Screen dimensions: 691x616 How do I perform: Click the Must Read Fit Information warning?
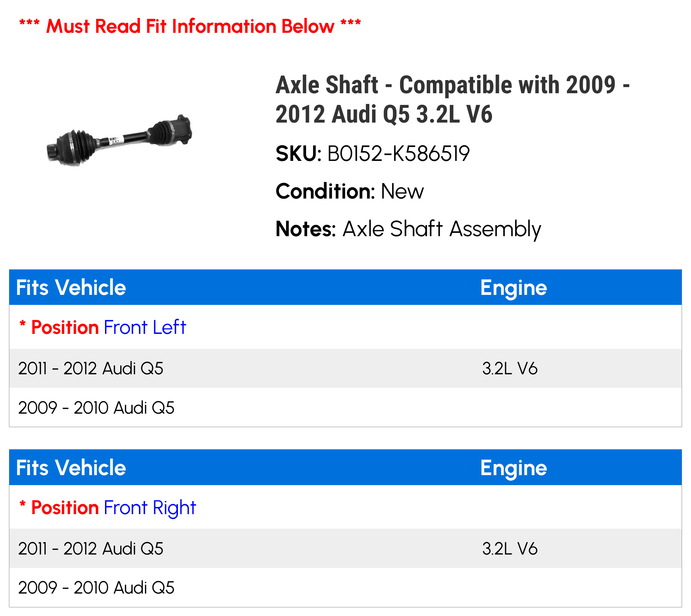(190, 26)
